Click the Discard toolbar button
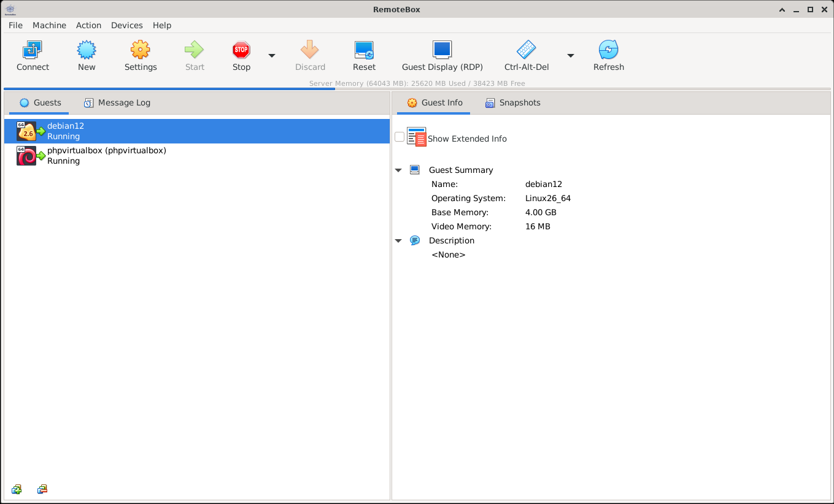 click(310, 56)
